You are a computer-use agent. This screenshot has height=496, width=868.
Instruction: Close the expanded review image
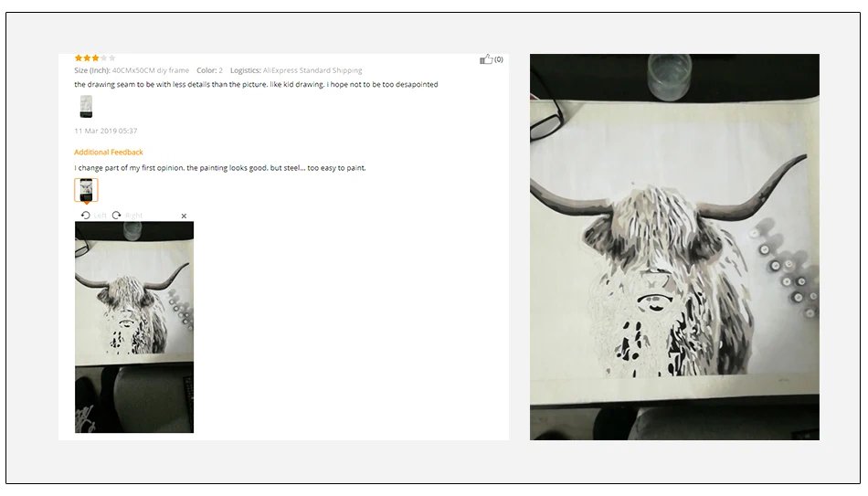click(x=184, y=216)
